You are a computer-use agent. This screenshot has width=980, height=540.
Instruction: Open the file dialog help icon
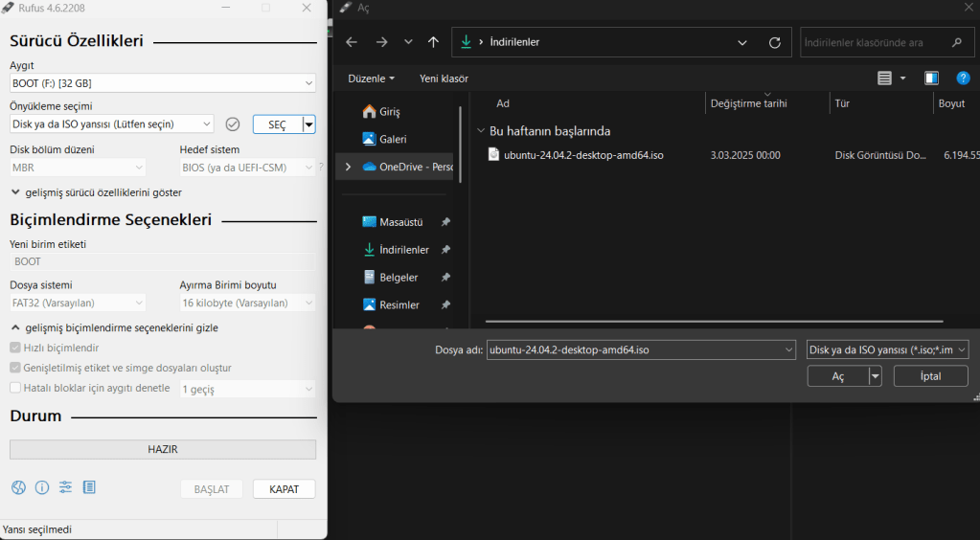click(x=963, y=79)
